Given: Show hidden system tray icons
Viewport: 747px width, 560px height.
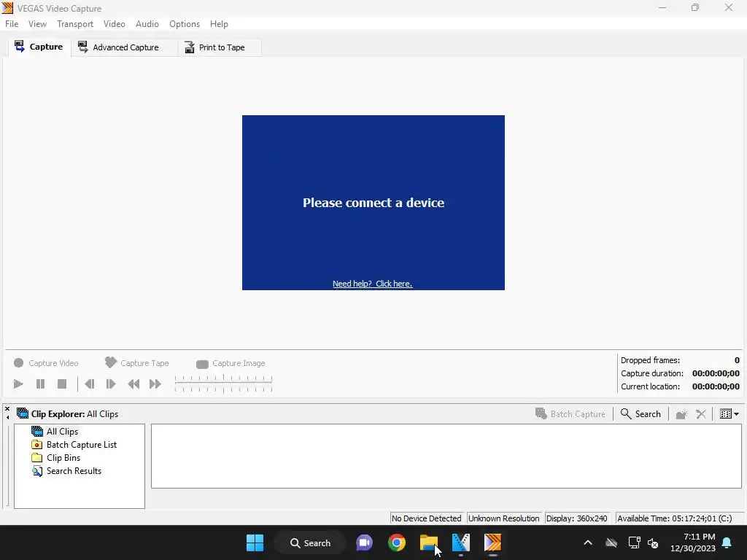Looking at the screenshot, I should click(588, 542).
